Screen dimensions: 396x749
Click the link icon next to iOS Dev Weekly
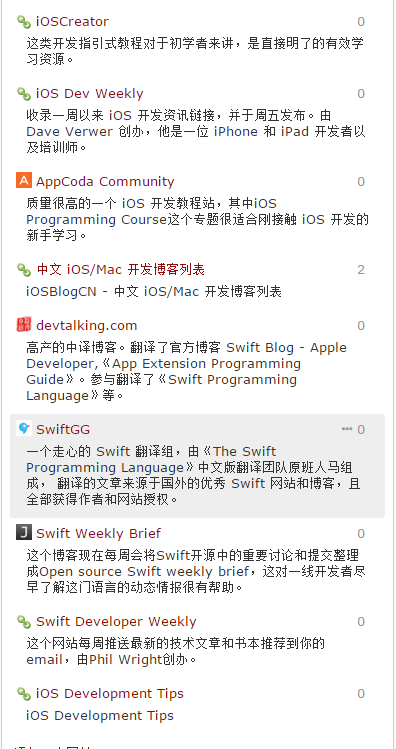pyautogui.click(x=24, y=94)
